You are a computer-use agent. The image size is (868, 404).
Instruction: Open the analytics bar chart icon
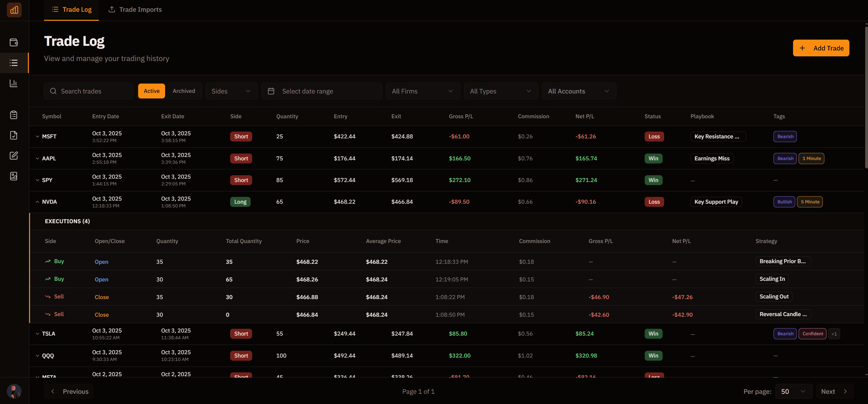pos(14,83)
